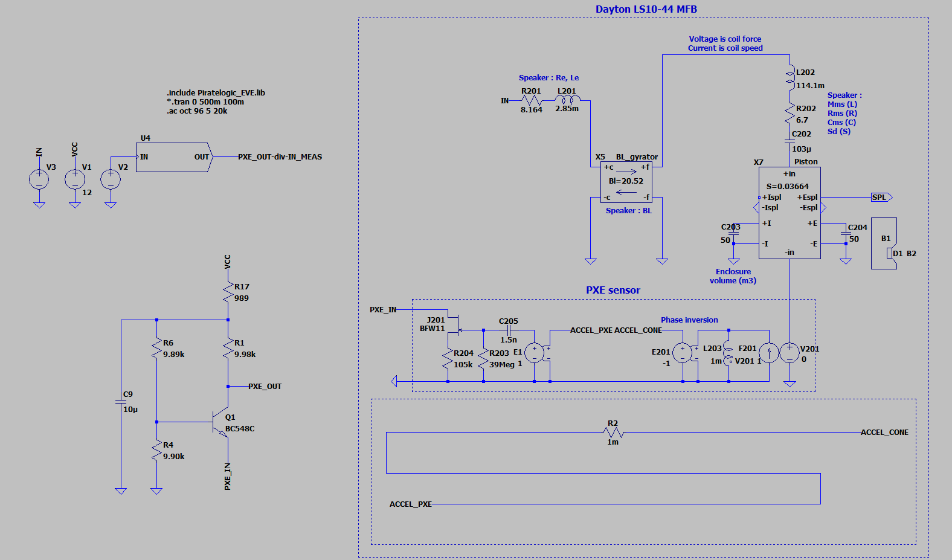Select resistor R201 symbol

[x=531, y=100]
